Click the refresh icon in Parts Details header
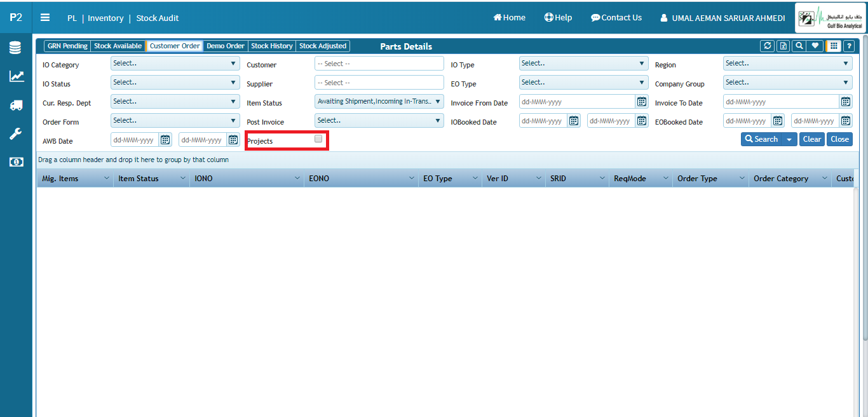Screen dimensions: 868x417 pyautogui.click(x=768, y=46)
